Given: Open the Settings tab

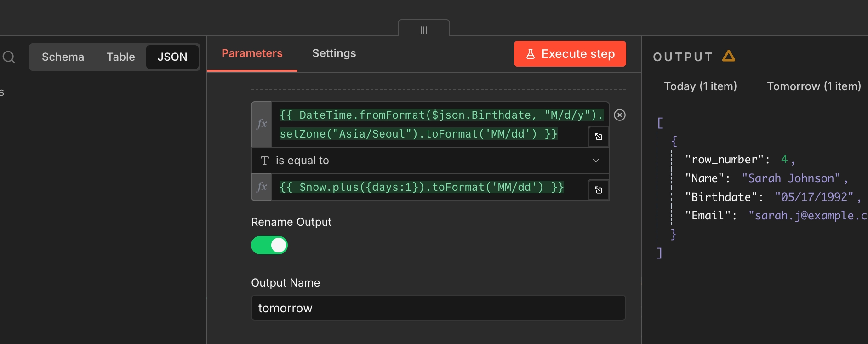Looking at the screenshot, I should 334,53.
